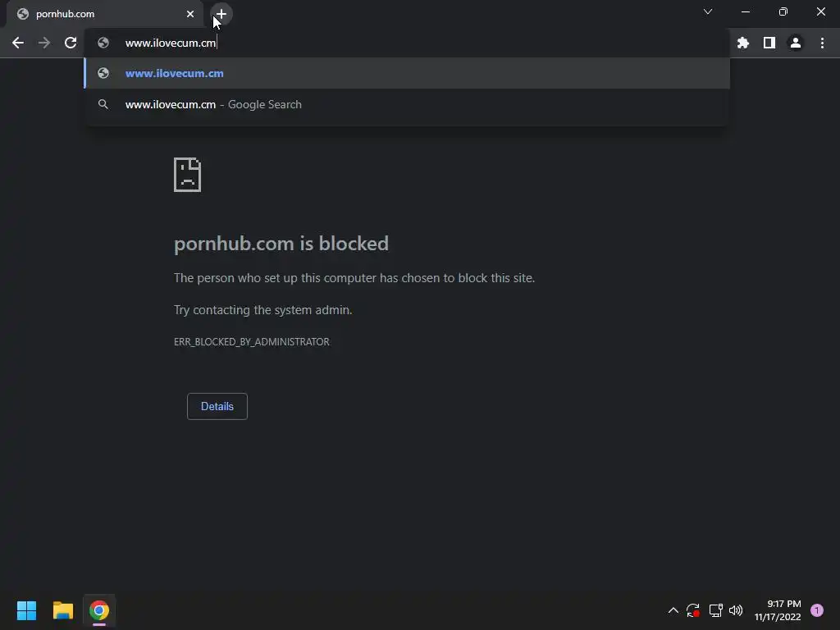
Task: Click the Chrome taskbar icon
Action: click(x=99, y=610)
